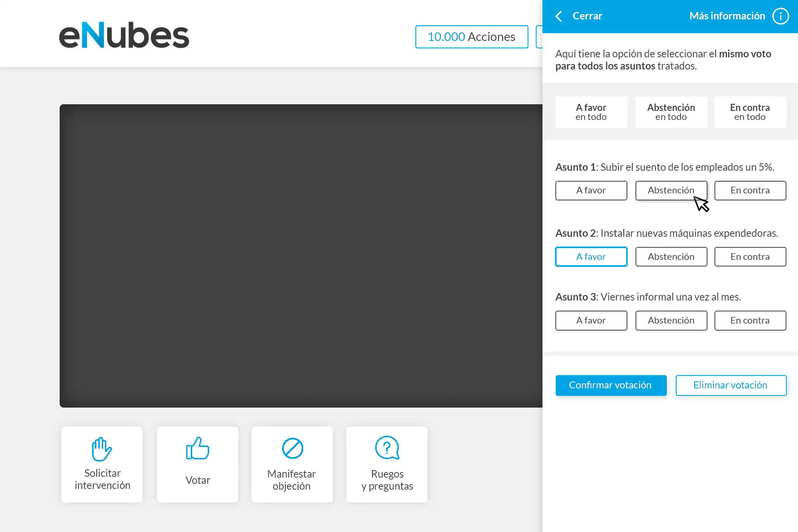Image resolution: width=798 pixels, height=532 pixels.
Task: Click the dark video stream area
Action: tap(301, 256)
